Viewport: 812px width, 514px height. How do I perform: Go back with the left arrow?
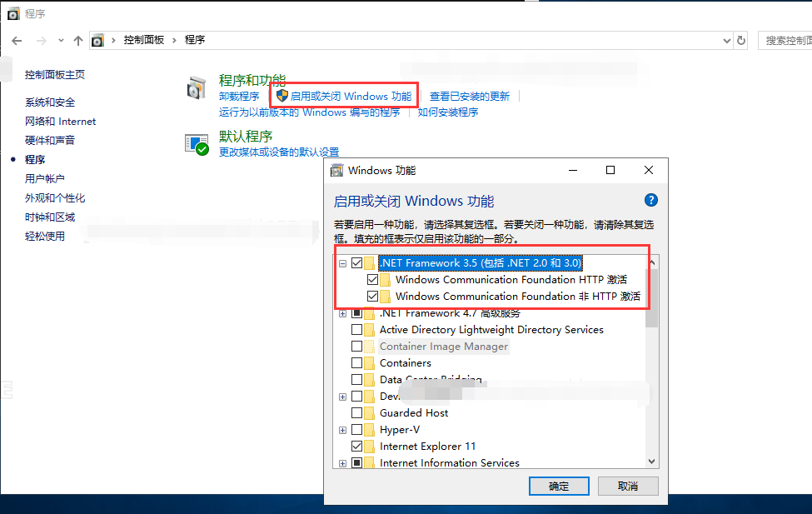(17, 41)
